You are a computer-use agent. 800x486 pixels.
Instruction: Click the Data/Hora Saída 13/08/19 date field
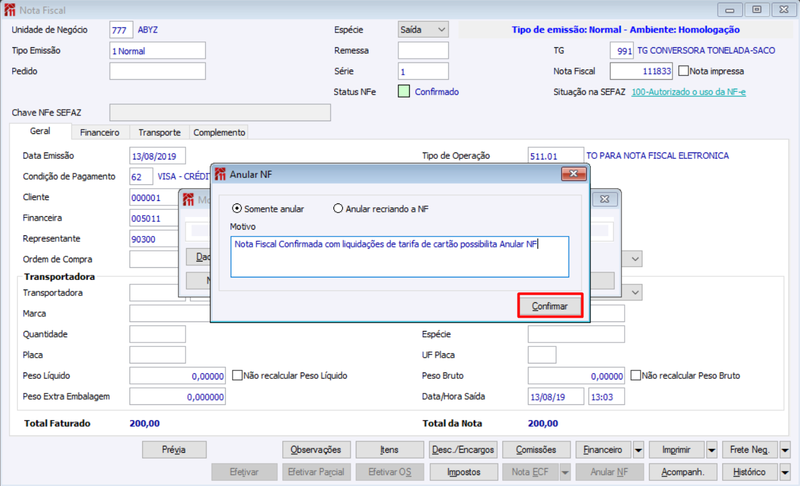point(556,396)
